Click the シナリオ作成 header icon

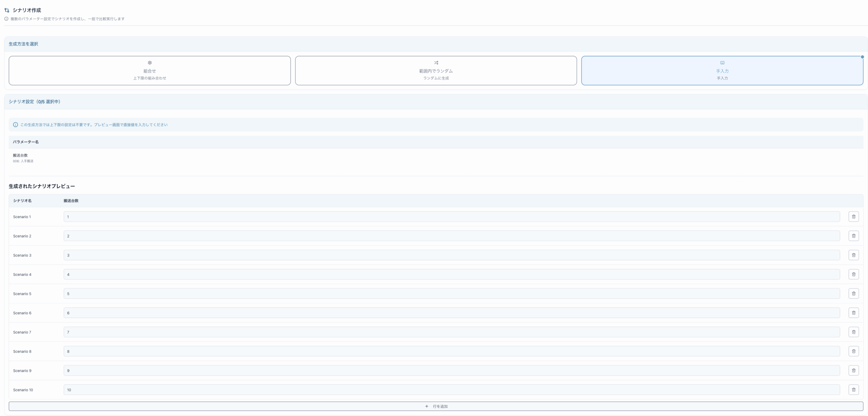click(7, 10)
